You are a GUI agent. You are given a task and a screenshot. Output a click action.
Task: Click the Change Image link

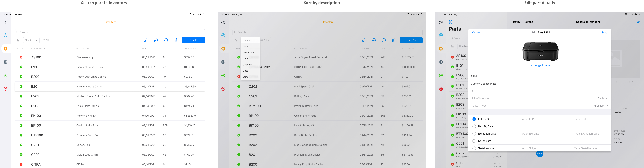coord(540,65)
